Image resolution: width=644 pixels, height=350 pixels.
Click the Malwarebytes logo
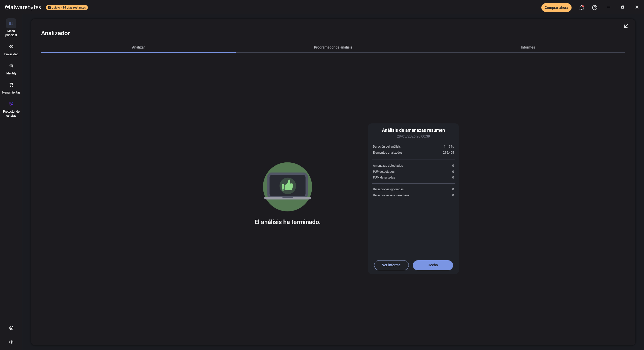click(x=23, y=7)
